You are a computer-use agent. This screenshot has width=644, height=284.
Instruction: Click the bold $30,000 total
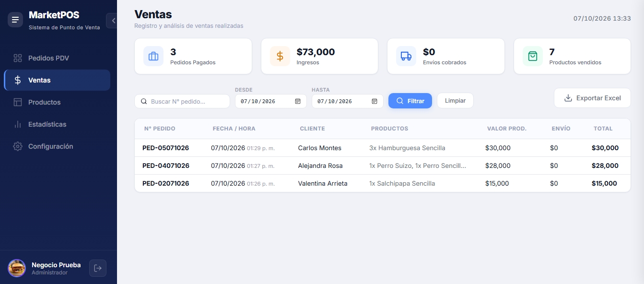(x=605, y=148)
